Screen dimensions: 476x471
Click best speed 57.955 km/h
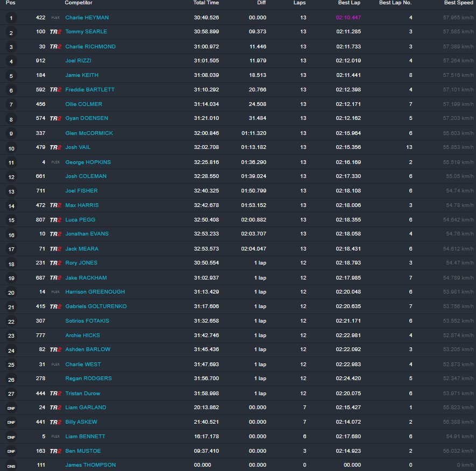458,18
